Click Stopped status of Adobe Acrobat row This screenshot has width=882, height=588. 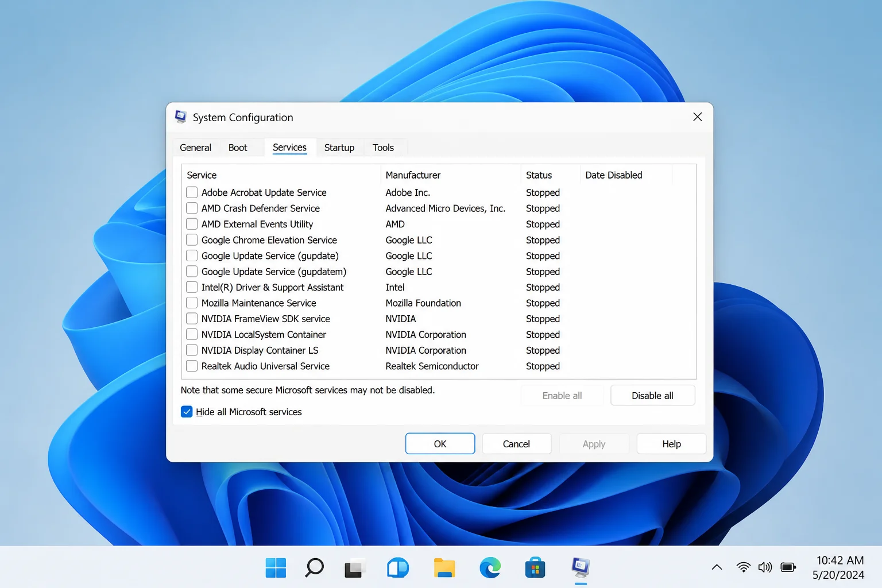(543, 192)
